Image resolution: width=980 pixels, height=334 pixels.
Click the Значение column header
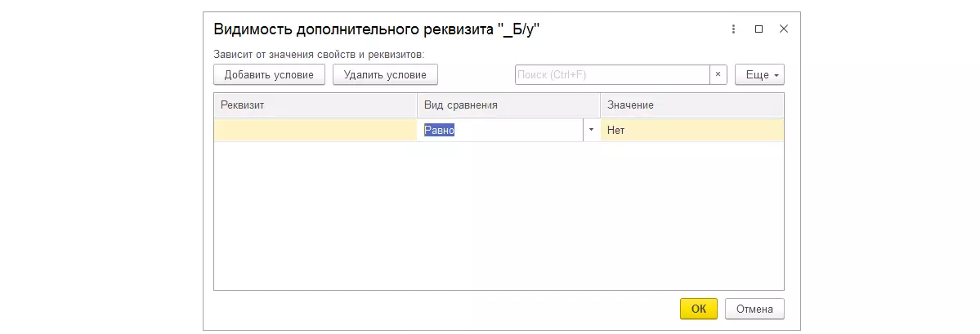pos(691,105)
